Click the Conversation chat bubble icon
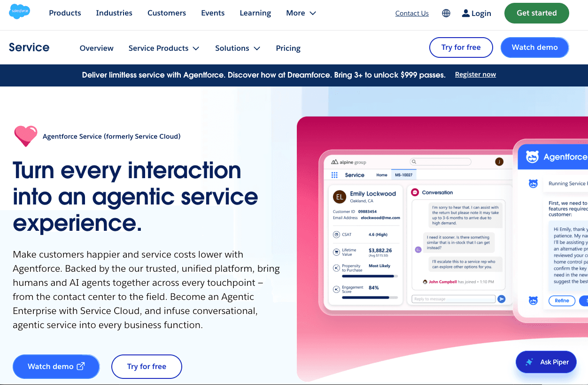The image size is (588, 385). pos(415,192)
